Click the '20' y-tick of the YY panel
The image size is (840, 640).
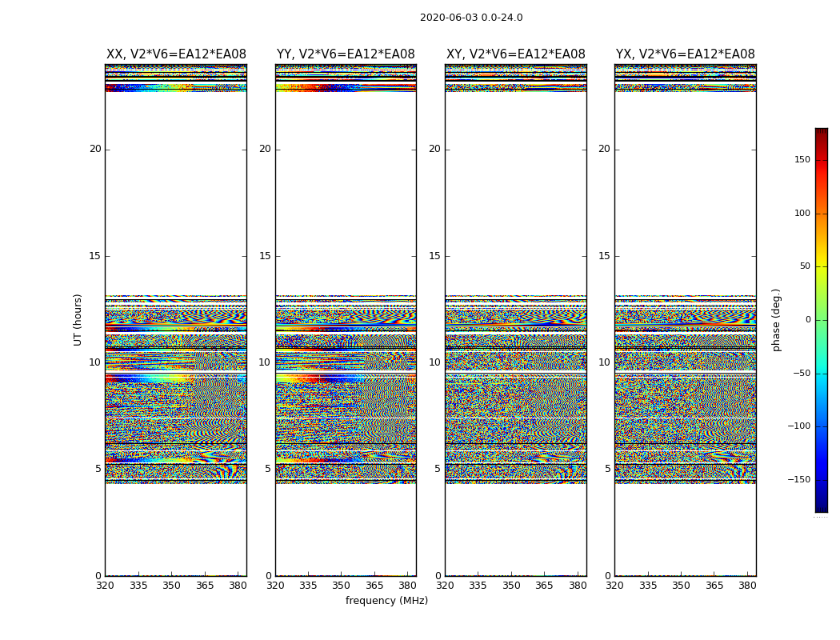click(265, 149)
